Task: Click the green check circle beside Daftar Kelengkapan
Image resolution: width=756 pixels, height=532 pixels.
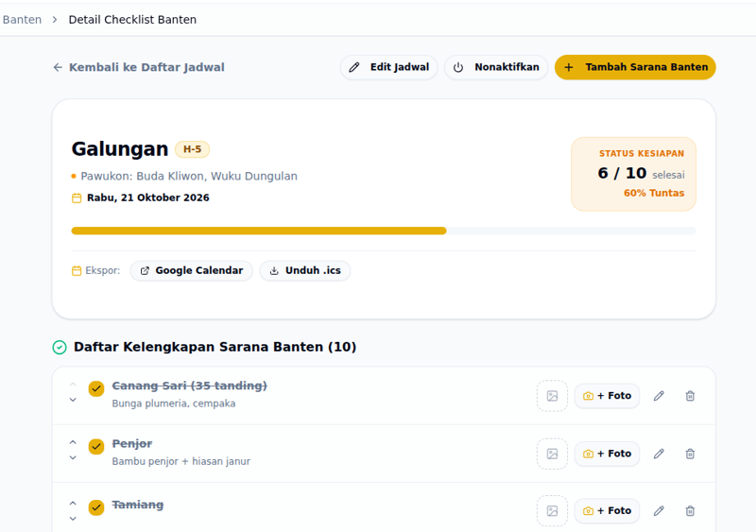Action: point(60,348)
